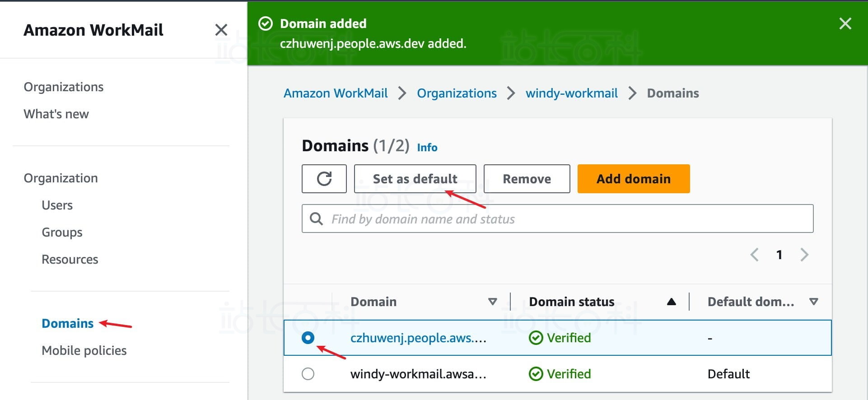868x400 pixels.
Task: Dismiss the green Domain added banner
Action: pos(845,23)
